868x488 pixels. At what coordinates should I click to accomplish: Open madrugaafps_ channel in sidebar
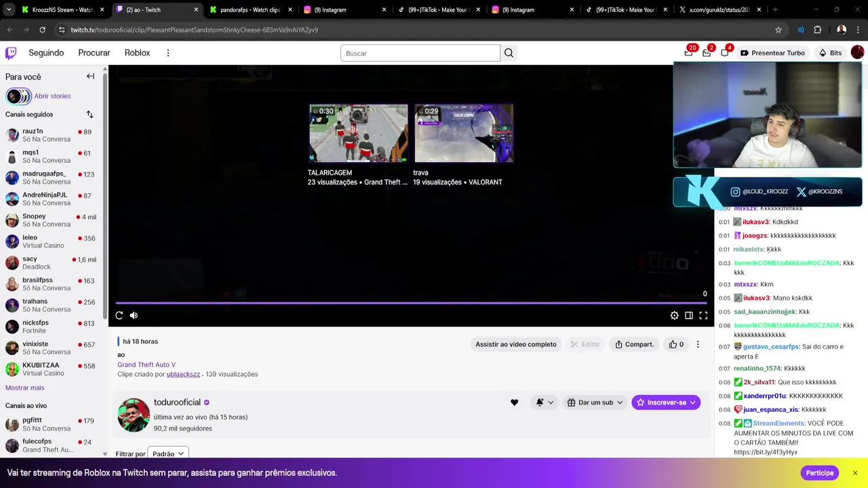[x=52, y=178]
